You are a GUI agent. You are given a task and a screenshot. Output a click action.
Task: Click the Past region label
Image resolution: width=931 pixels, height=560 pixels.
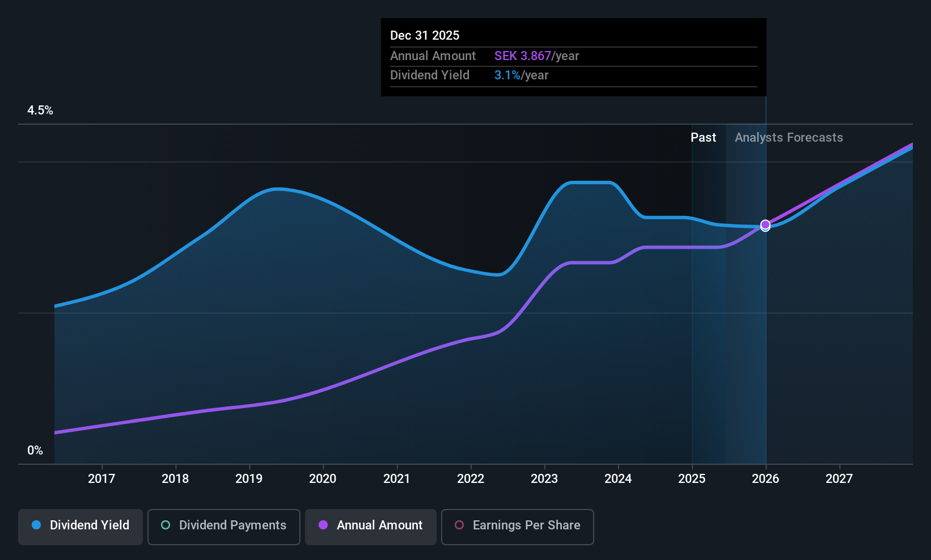703,137
